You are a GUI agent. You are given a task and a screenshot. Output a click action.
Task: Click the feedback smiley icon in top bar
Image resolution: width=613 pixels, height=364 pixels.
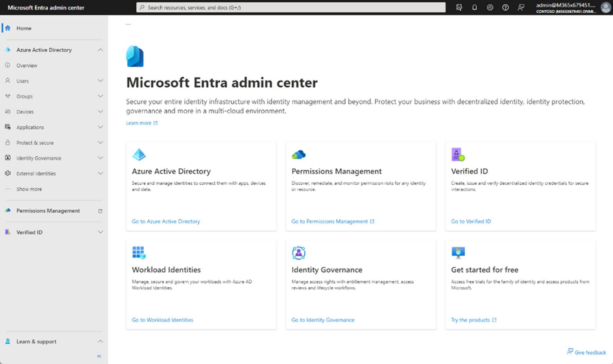(x=521, y=7)
